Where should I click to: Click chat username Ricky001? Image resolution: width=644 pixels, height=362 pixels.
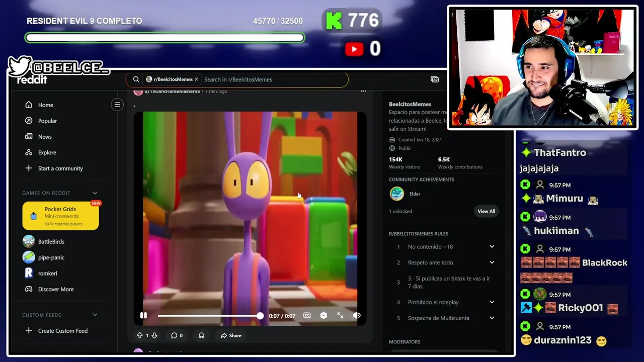pos(580,308)
